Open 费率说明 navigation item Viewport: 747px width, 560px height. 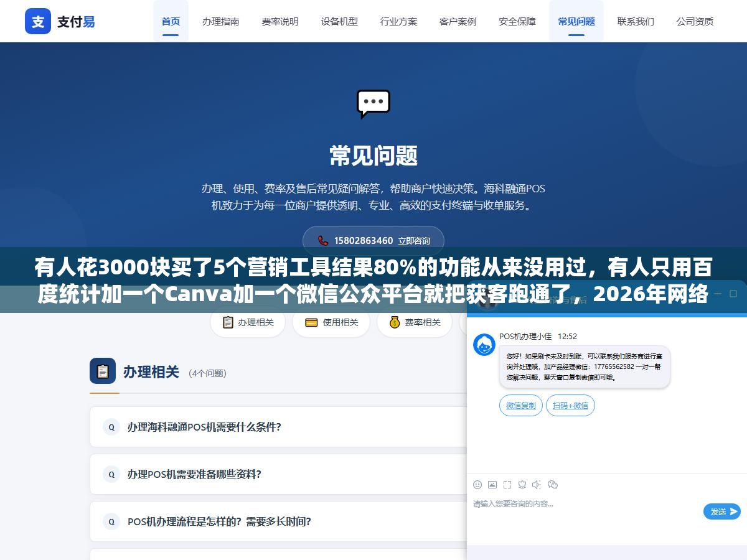(x=280, y=21)
